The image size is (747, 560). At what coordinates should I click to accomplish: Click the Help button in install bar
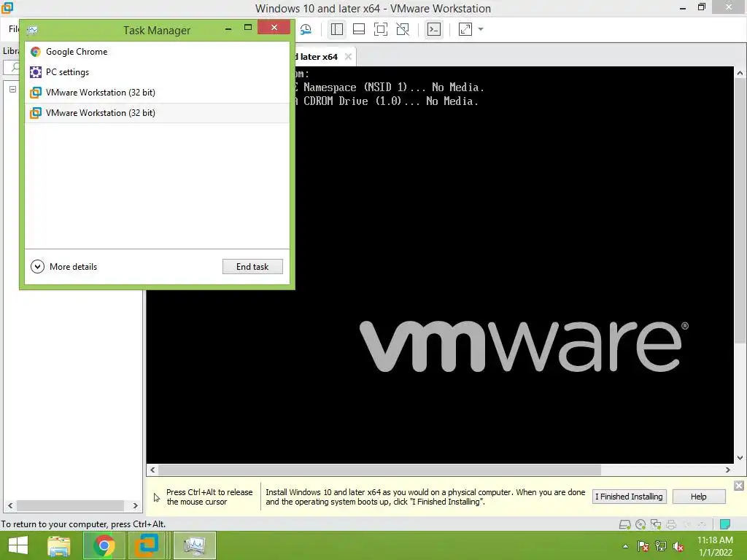click(x=698, y=497)
